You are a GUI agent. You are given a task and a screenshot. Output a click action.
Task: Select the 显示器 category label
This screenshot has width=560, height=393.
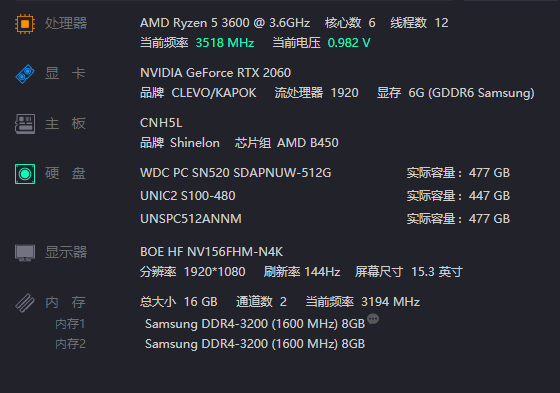[66, 252]
